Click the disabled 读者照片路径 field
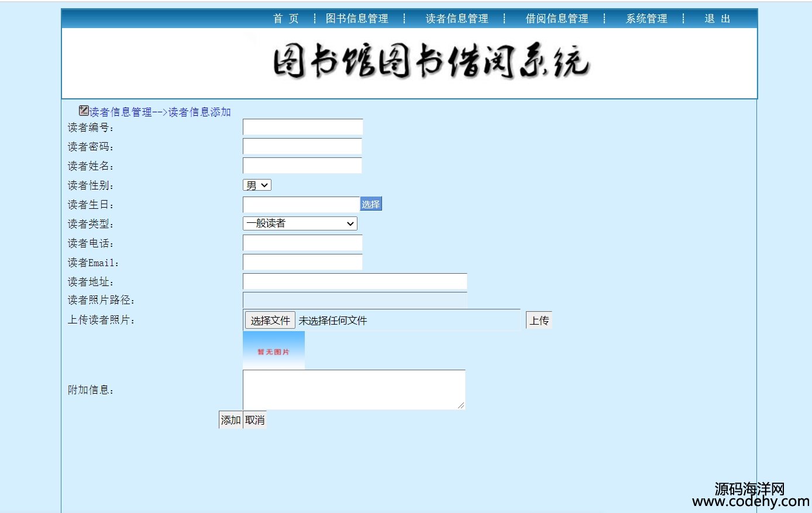The height and width of the screenshot is (513, 812). (355, 300)
